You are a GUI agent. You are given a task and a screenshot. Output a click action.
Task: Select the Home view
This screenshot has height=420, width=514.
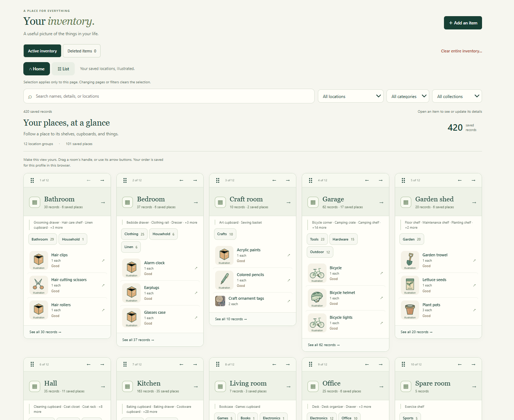37,69
